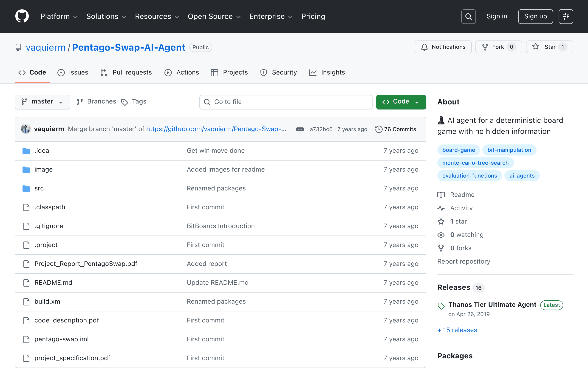Expand the Resources menu
This screenshot has height=368, width=588.
[x=157, y=16]
